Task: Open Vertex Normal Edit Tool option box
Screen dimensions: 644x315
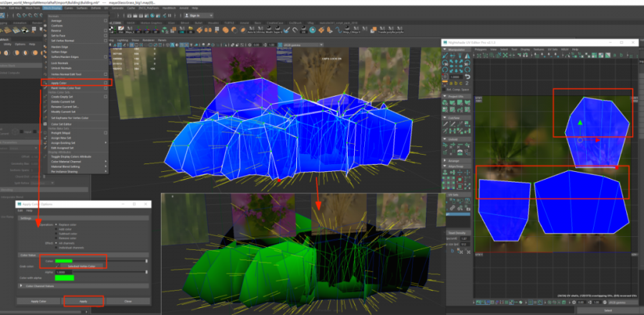Action: coord(106,74)
